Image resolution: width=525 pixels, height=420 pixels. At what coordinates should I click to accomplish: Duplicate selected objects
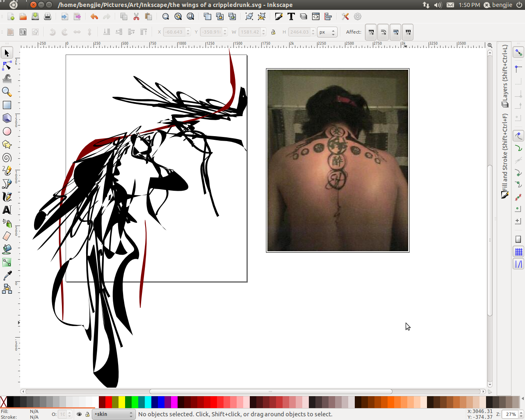pos(208,16)
